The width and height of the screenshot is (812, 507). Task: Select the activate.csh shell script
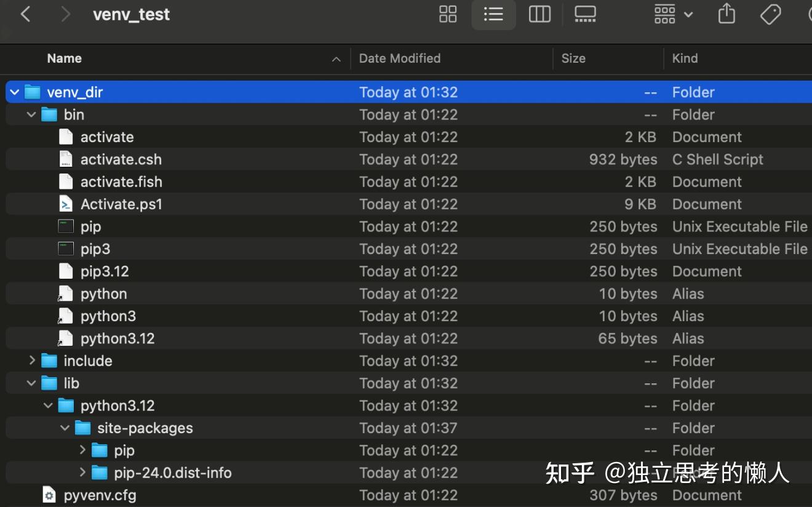click(x=121, y=159)
